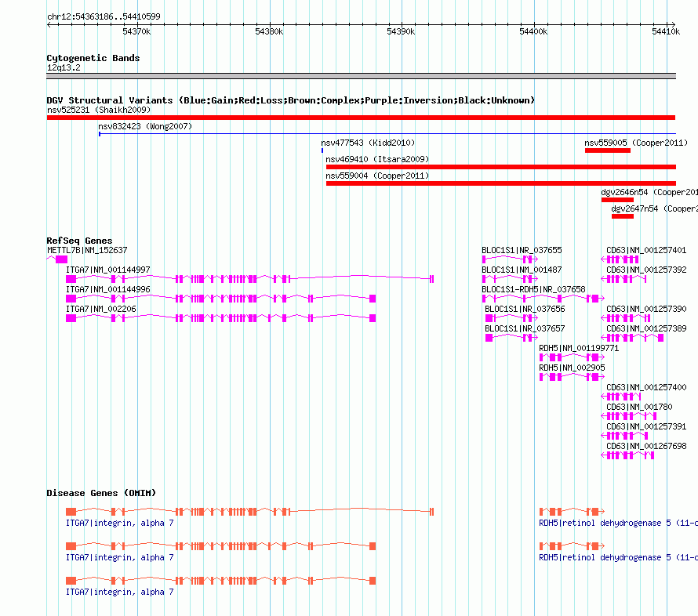Click the 'nsv832423 (Wong2007)' label
Image resolution: width=698 pixels, height=616 pixels.
(x=145, y=126)
